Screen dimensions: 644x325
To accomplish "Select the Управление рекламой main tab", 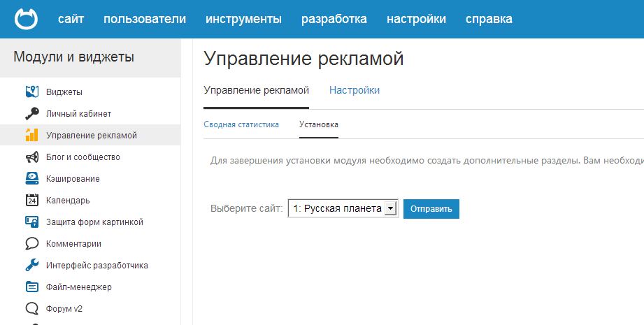I will [257, 90].
